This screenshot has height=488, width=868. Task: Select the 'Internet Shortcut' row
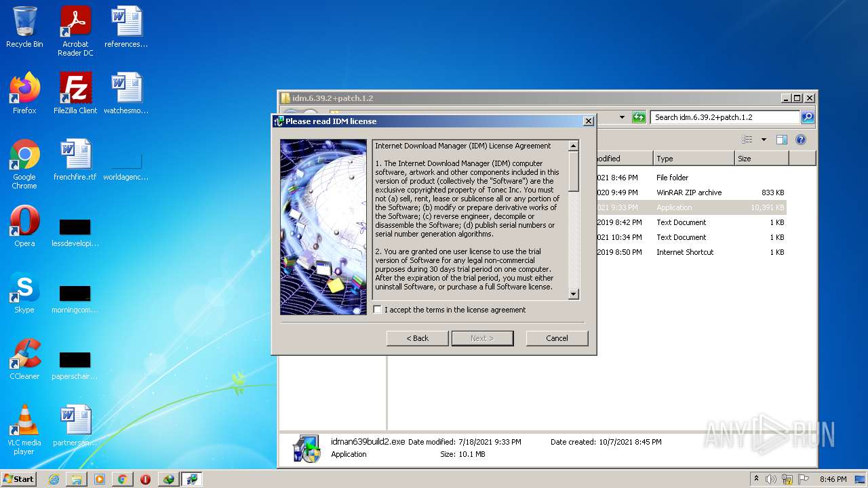691,252
